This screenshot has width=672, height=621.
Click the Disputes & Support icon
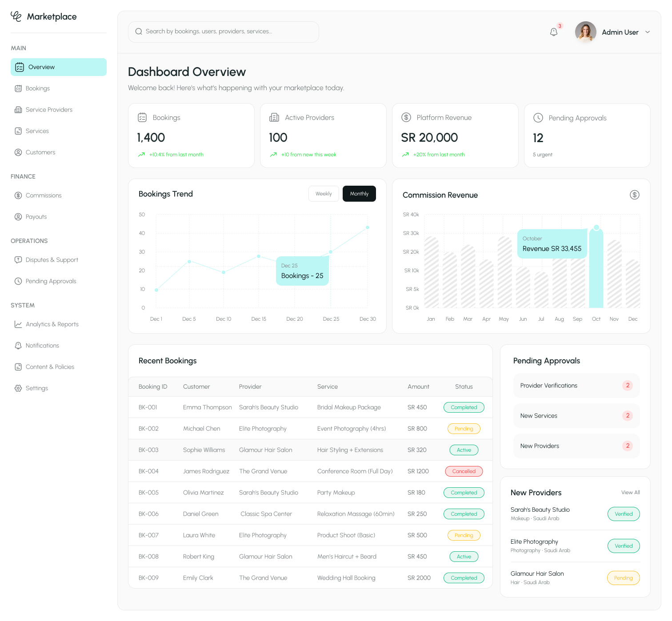click(18, 260)
